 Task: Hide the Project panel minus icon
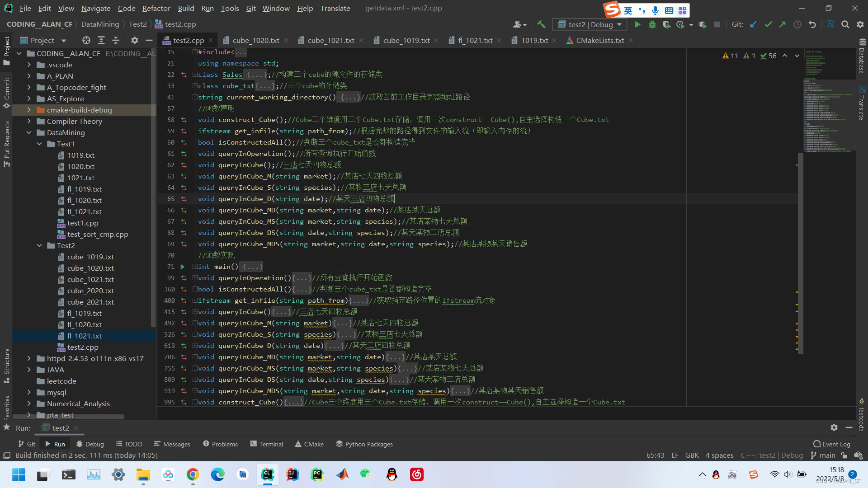point(149,40)
